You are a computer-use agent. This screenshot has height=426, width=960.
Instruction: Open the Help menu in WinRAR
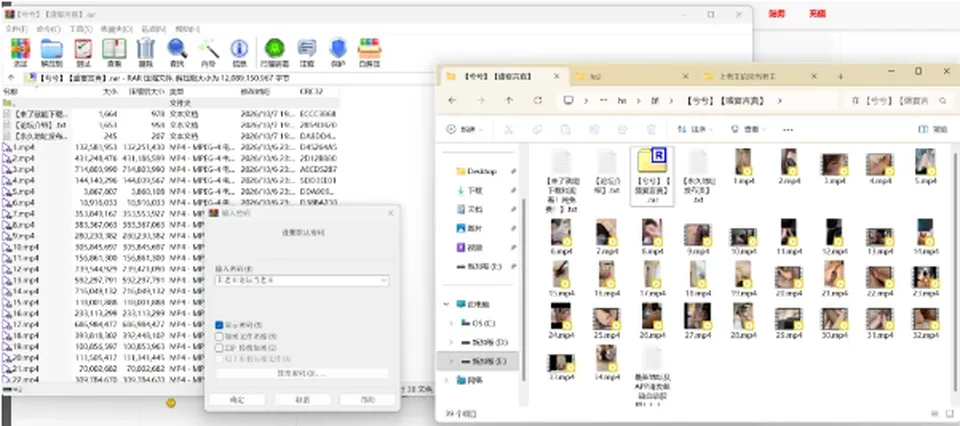pos(187,29)
